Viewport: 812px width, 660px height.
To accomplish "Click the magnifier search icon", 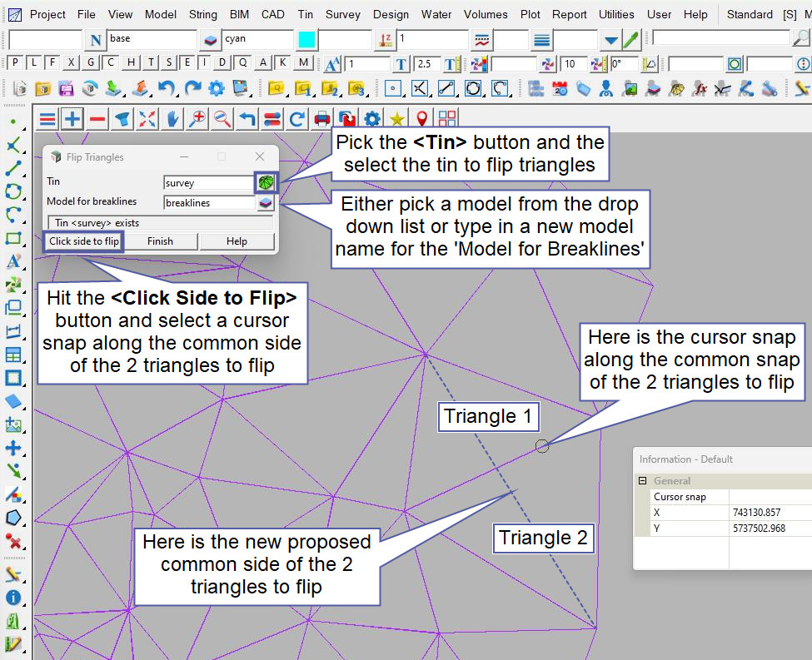I will [800, 37].
